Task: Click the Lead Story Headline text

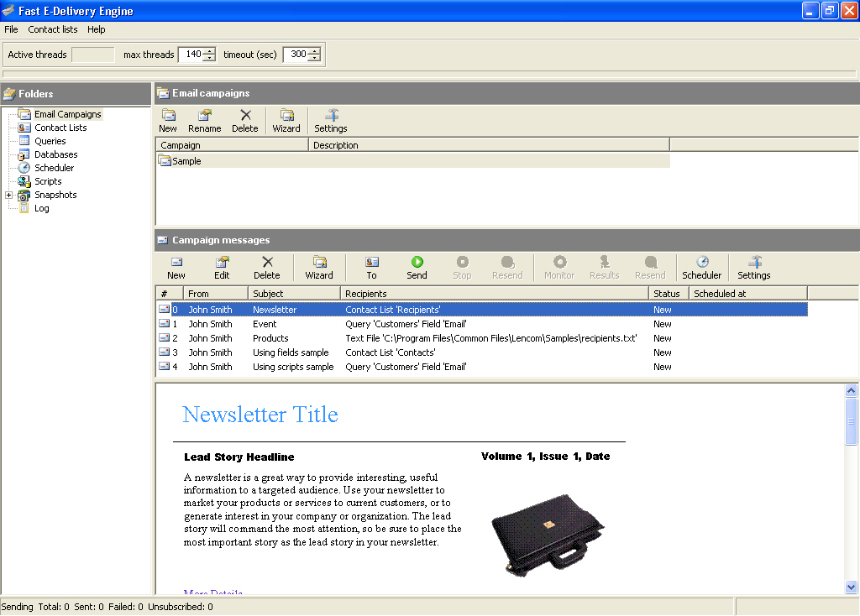Action: pyautogui.click(x=239, y=457)
